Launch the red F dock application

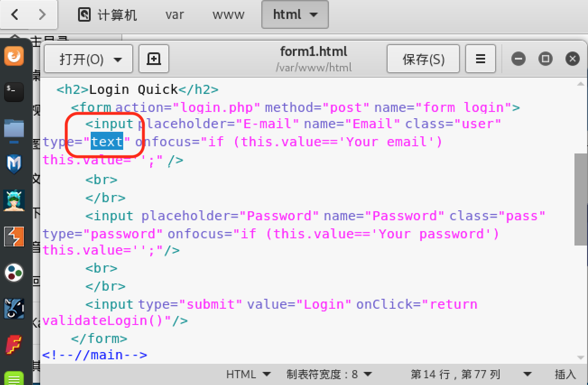coord(14,344)
